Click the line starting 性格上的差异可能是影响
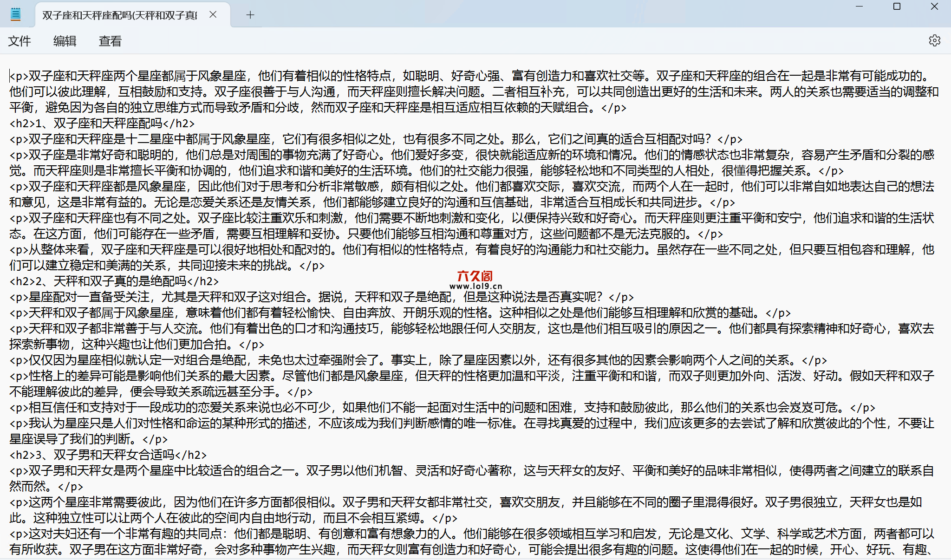 pos(472,384)
